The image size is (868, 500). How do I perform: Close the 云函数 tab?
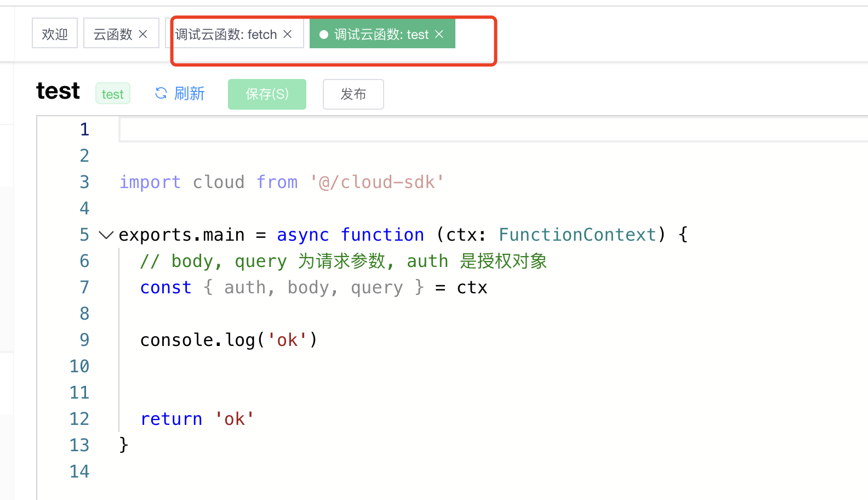point(143,34)
